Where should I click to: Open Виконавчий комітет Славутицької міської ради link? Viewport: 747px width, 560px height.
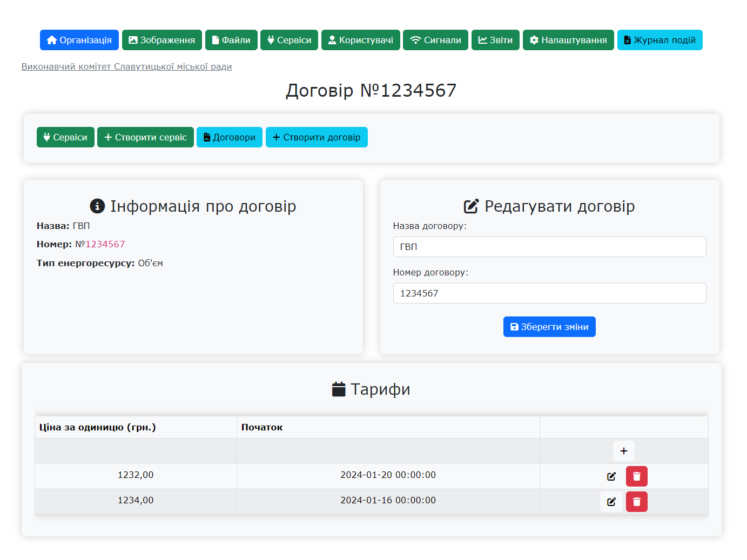[126, 66]
